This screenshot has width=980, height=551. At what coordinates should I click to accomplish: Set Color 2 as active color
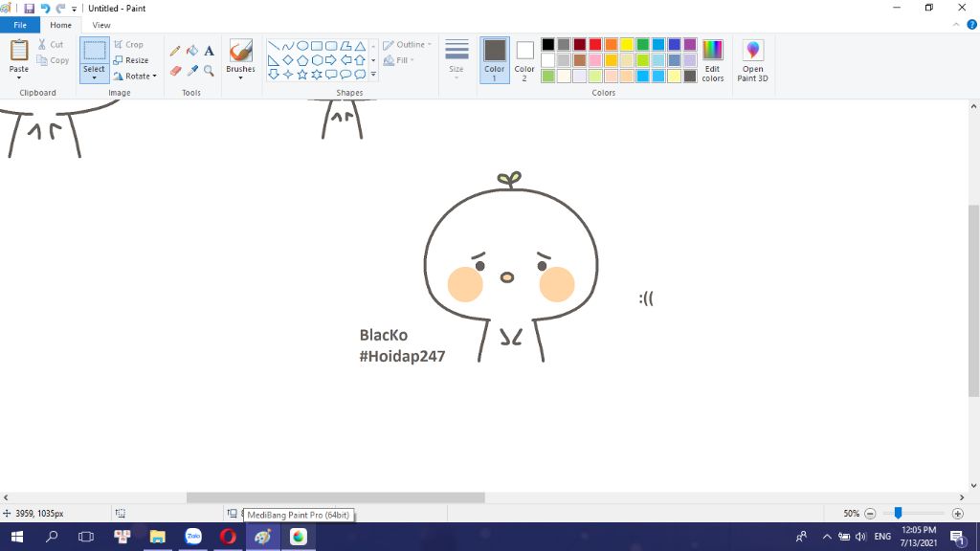pos(524,60)
